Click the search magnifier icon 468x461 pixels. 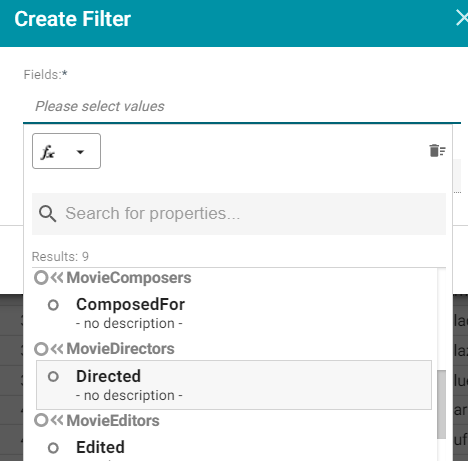(x=47, y=214)
